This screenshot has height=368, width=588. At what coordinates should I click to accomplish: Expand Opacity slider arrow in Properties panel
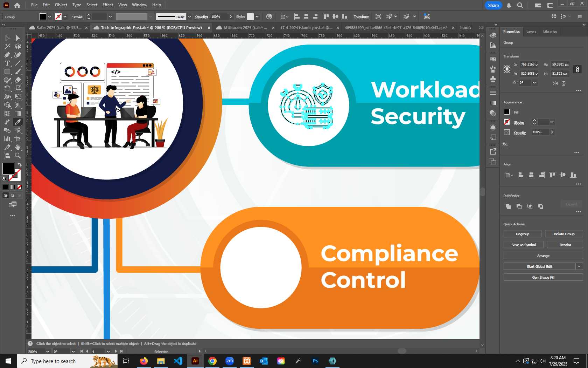tap(552, 132)
